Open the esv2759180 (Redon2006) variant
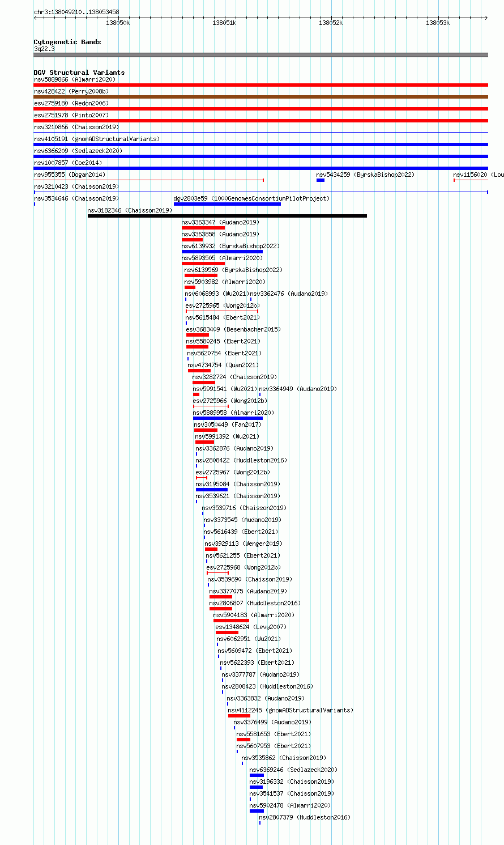This screenshot has width=504, height=845. pos(71,103)
